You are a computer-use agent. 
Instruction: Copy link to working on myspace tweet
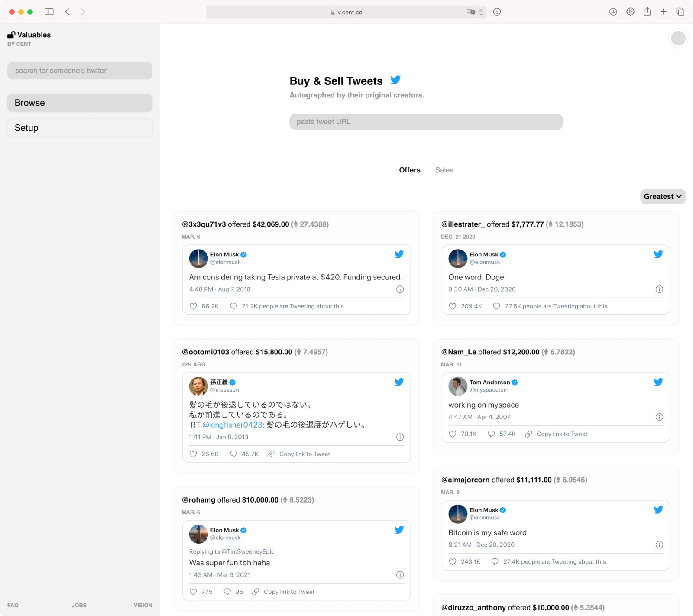(x=556, y=434)
